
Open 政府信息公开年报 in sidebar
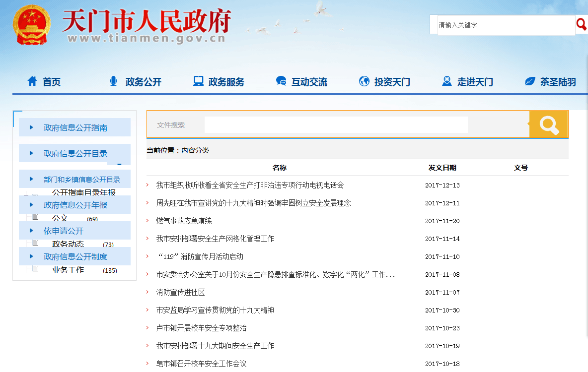[75, 205]
